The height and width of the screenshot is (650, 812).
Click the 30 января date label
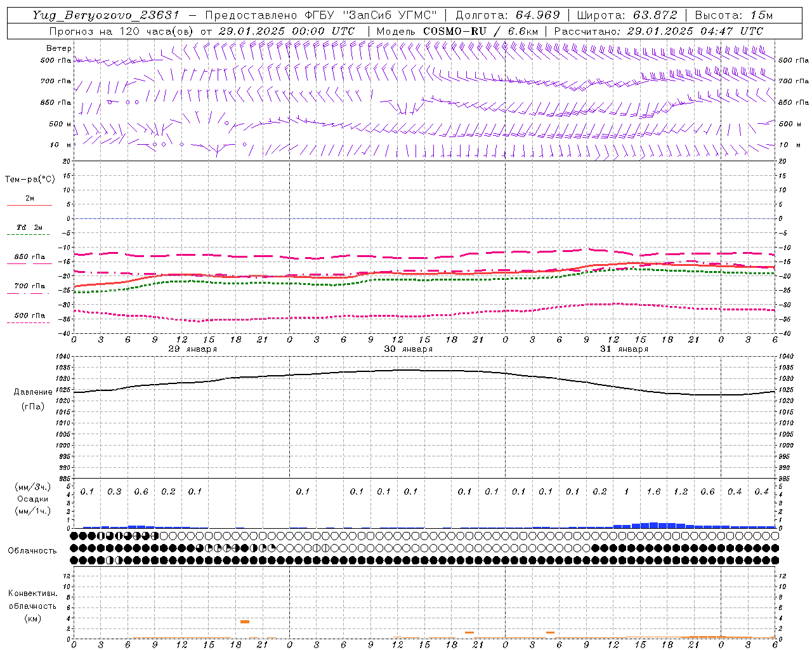[408, 349]
